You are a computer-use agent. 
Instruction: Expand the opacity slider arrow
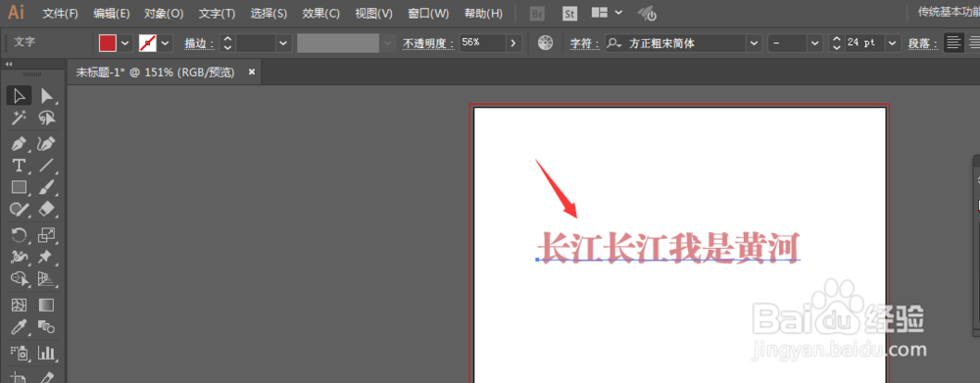[x=514, y=43]
